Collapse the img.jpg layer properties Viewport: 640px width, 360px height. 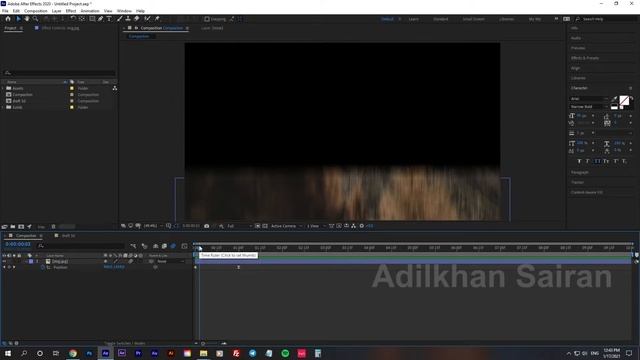tap(26, 261)
